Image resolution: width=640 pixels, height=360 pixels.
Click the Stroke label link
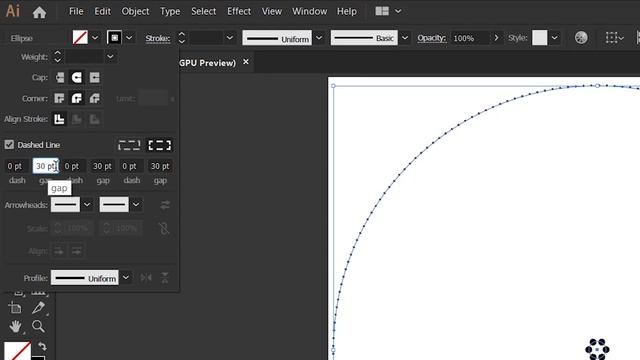point(158,38)
